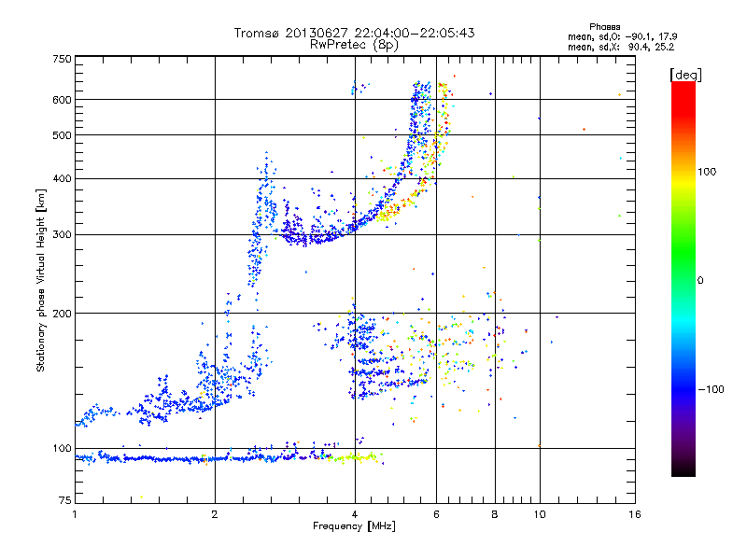Click the colorbar tick label '0'
The height and width of the screenshot is (560, 747).
pos(700,281)
